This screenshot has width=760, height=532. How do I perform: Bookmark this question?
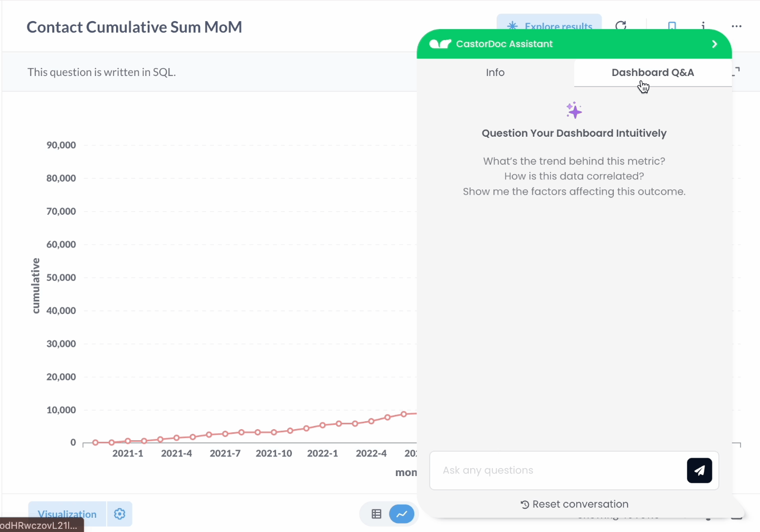672,25
